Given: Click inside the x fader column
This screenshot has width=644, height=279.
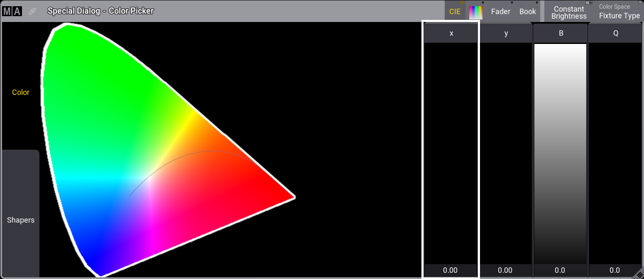Looking at the screenshot, I should click(x=451, y=153).
